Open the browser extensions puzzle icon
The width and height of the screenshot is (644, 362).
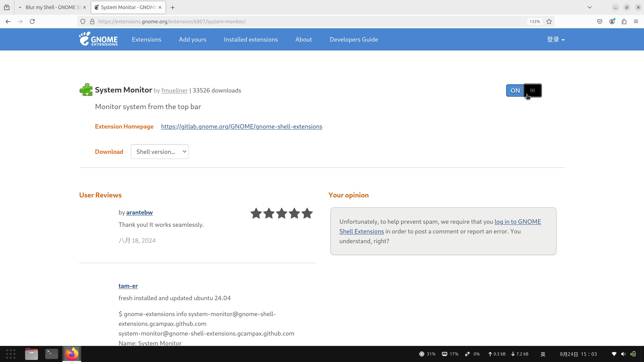point(624,21)
